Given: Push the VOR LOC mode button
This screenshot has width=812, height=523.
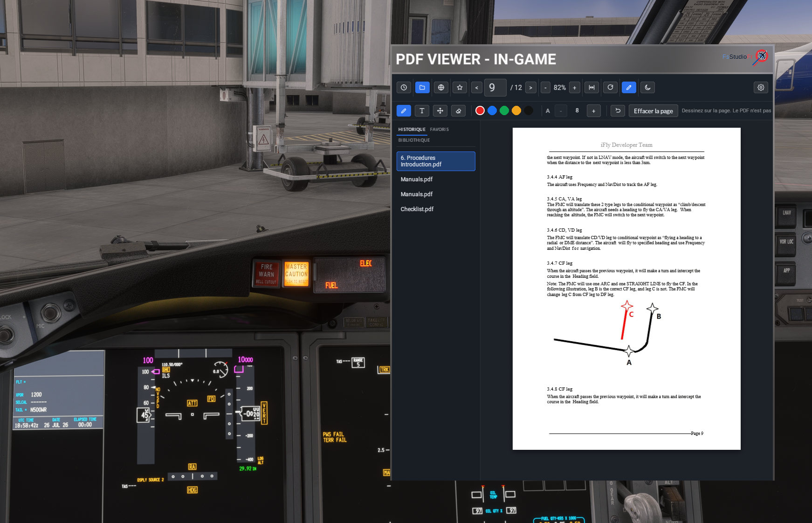Looking at the screenshot, I should 786,242.
